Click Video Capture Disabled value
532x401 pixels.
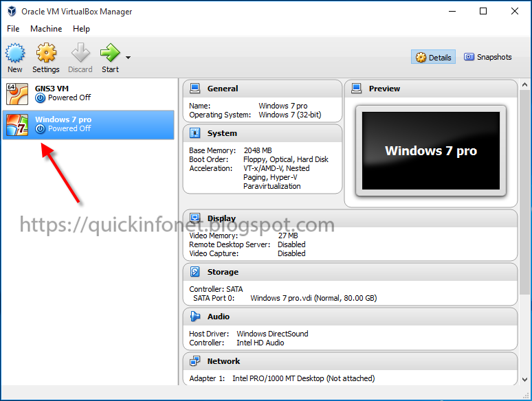pos(291,253)
